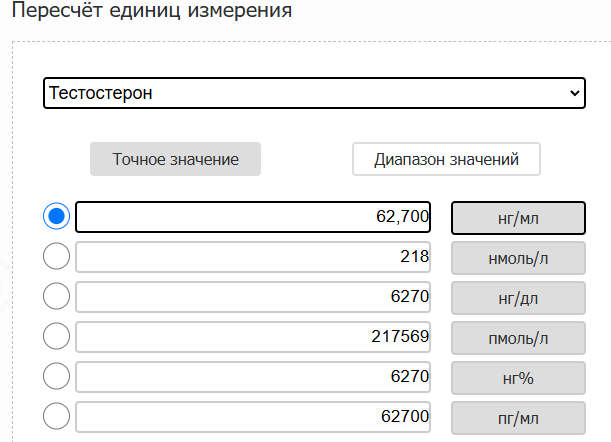This screenshot has width=611, height=442.
Task: Click the пмоль/л unit button
Action: click(518, 338)
